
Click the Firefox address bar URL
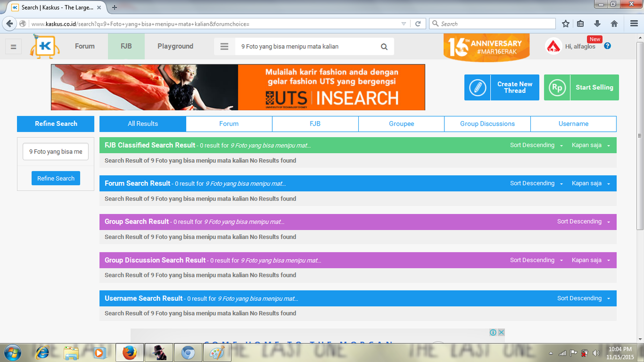click(x=214, y=24)
